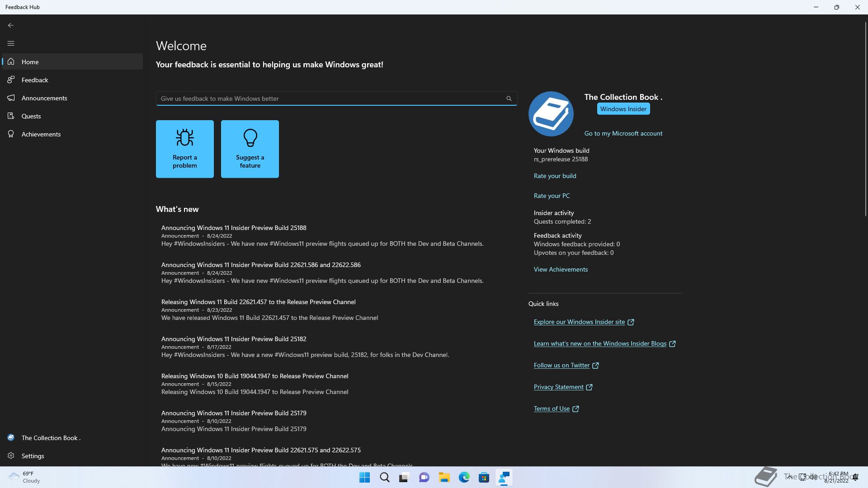Open the Terms of Use link

click(x=552, y=408)
